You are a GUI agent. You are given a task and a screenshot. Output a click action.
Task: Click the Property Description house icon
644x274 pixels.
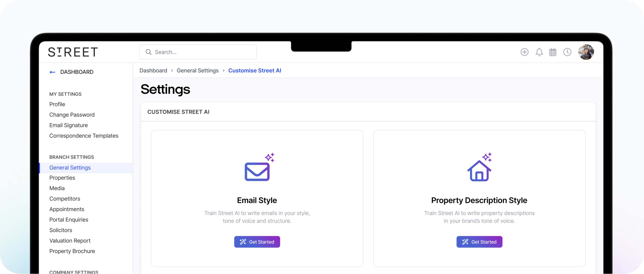coord(479,170)
